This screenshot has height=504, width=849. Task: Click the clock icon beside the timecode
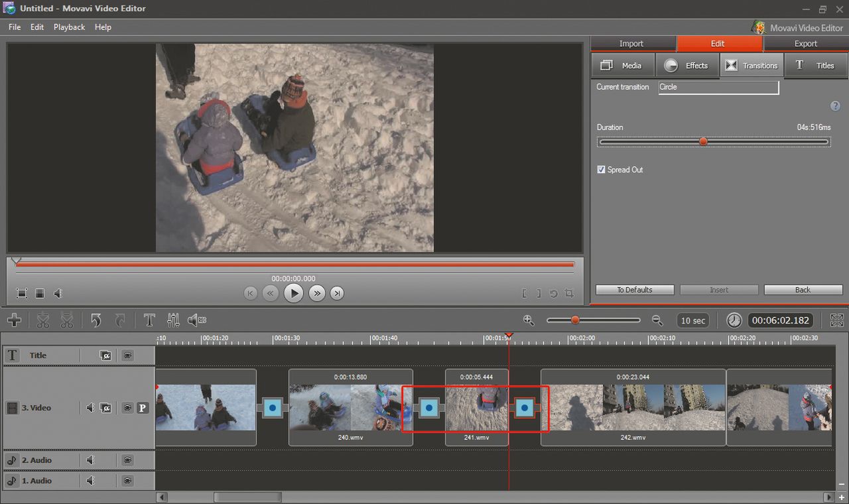click(734, 320)
